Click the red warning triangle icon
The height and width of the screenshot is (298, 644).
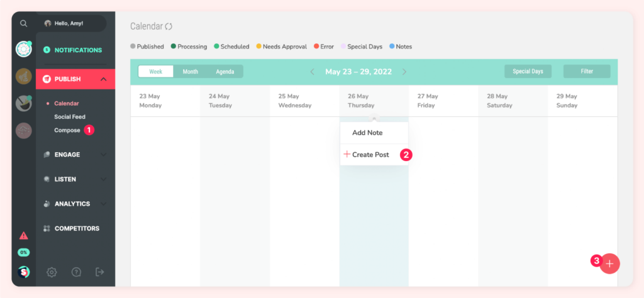point(24,236)
